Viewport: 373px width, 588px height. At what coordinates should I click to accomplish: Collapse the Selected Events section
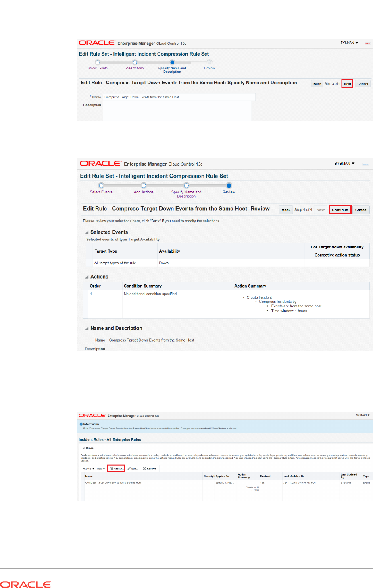87,232
